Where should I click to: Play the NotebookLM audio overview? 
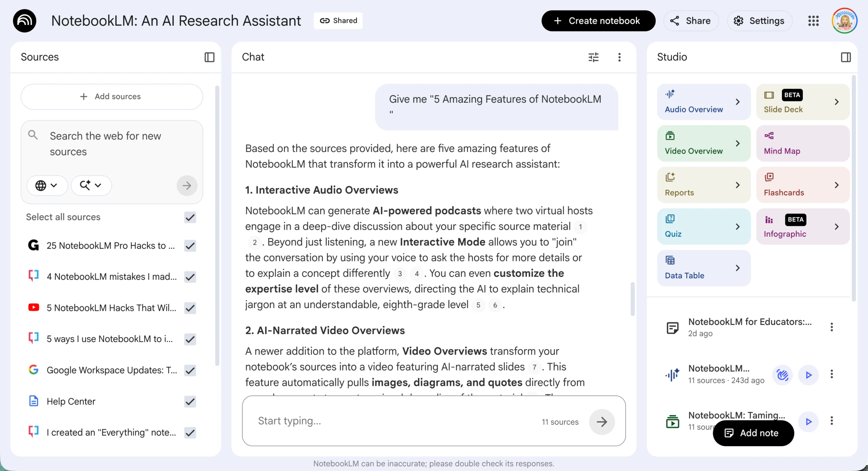coord(808,375)
